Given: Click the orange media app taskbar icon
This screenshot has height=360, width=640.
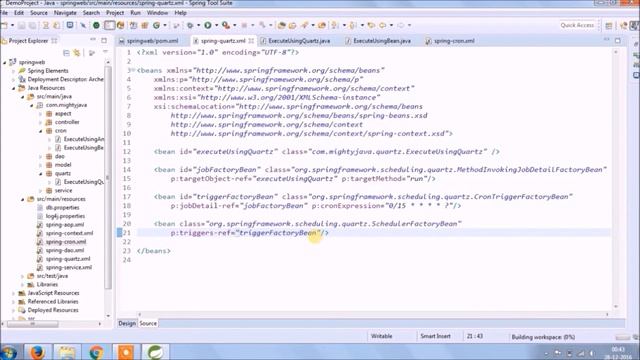Looking at the screenshot, I should coord(126,352).
